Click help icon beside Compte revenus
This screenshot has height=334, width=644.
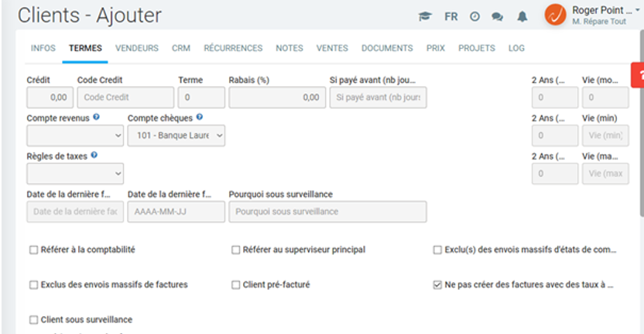pyautogui.click(x=96, y=118)
